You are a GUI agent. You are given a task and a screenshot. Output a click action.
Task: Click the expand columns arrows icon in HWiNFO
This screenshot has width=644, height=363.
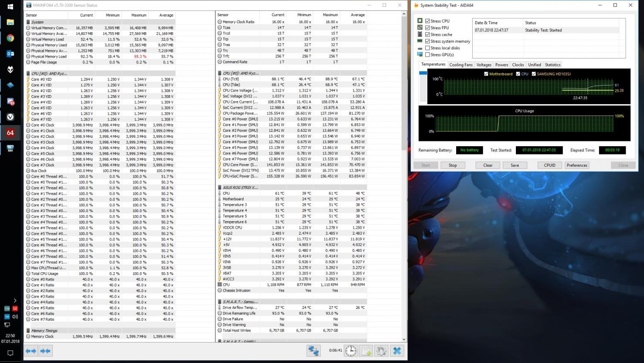click(x=31, y=351)
